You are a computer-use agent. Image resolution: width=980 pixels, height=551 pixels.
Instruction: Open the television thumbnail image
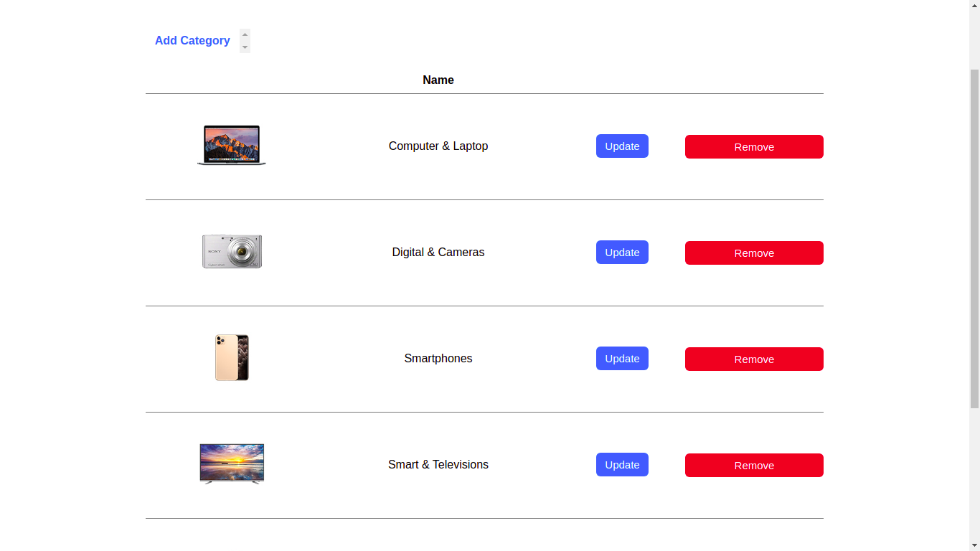tap(232, 464)
